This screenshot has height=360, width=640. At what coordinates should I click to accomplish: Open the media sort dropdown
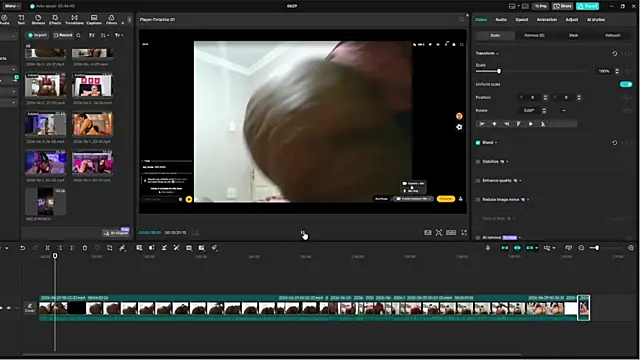[104, 36]
